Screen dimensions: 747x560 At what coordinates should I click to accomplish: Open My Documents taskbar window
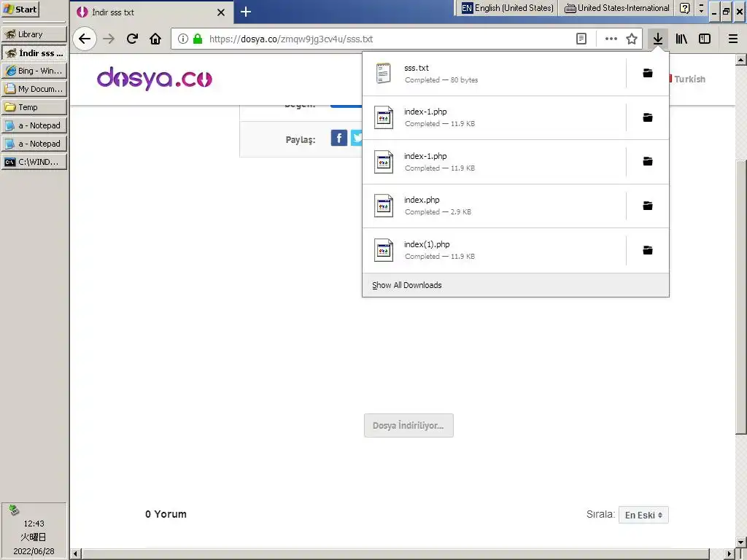click(x=34, y=89)
